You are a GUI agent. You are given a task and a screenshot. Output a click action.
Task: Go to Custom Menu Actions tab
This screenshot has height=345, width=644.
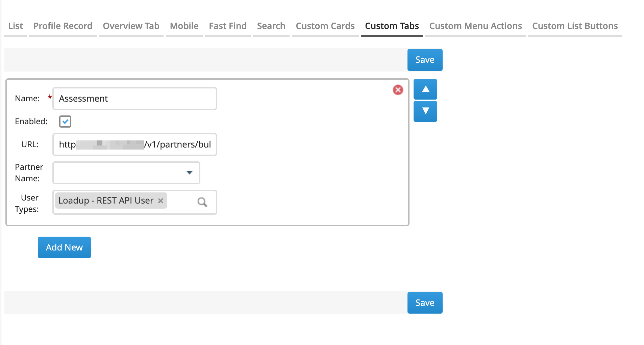[475, 26]
